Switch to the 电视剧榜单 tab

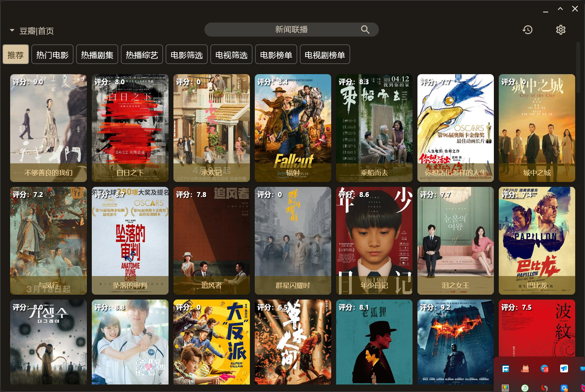pos(325,55)
